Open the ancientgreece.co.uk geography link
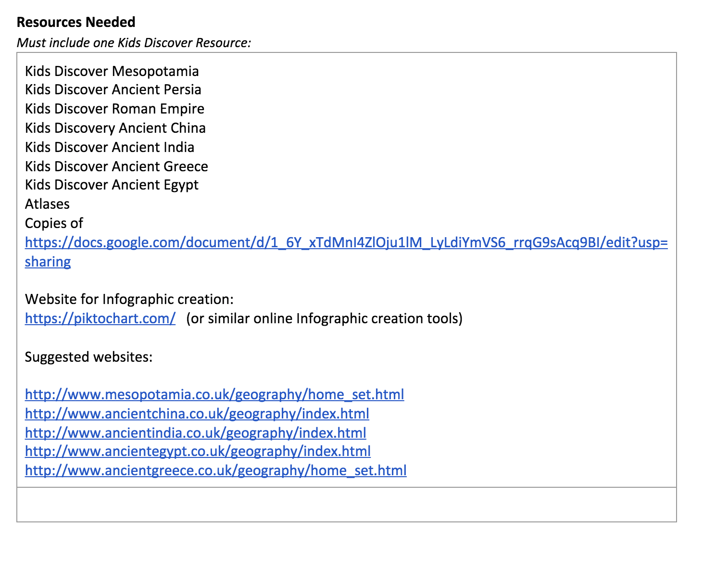This screenshot has width=728, height=583. [216, 470]
